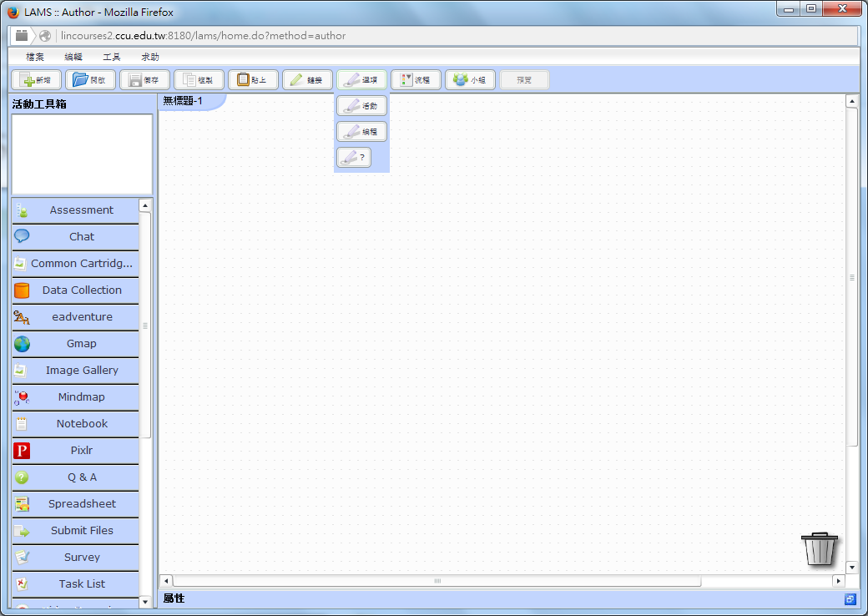Image resolution: width=868 pixels, height=616 pixels.
Task: Select the pencil Transition tool button
Action: (x=307, y=80)
